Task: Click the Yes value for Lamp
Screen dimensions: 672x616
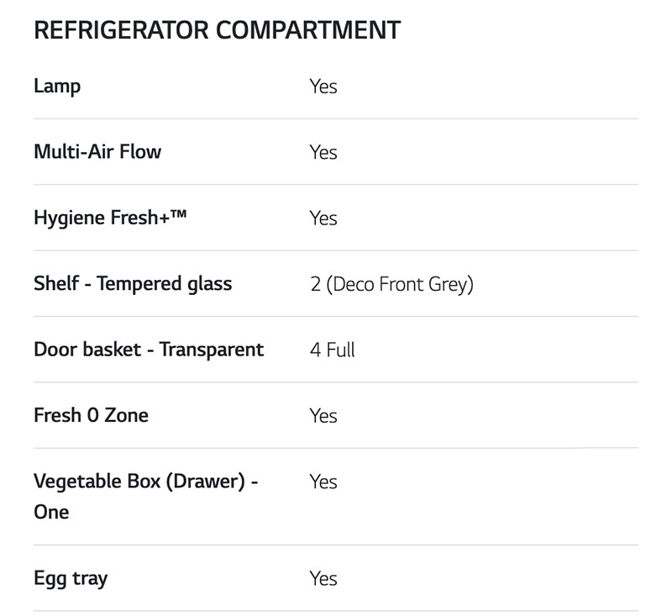Action: click(323, 86)
